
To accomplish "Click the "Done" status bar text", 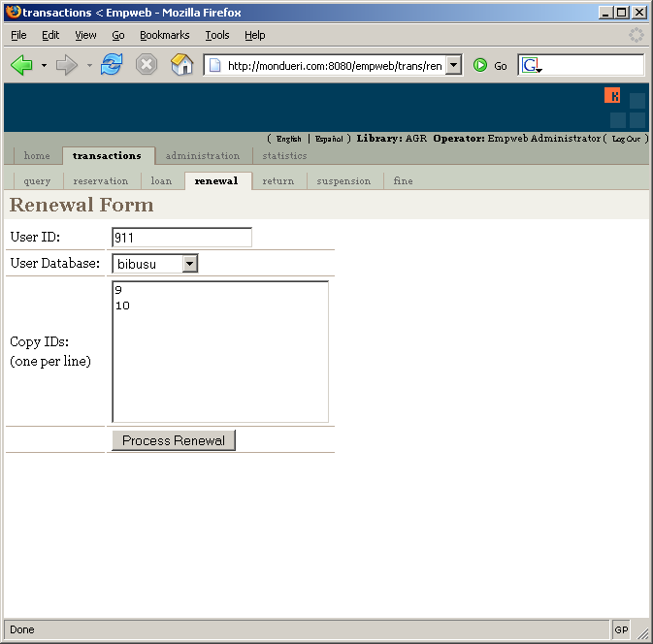I will 22,629.
